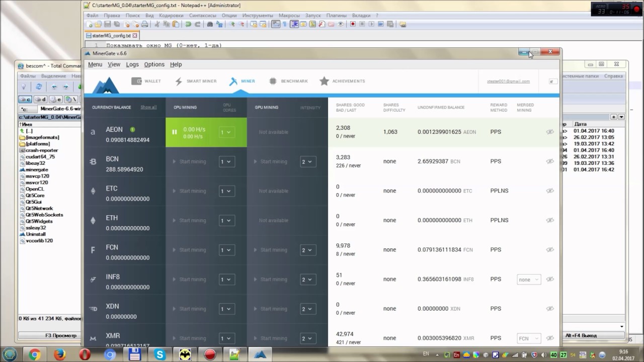Click Notepad++ undo toolbar icon

(188, 24)
